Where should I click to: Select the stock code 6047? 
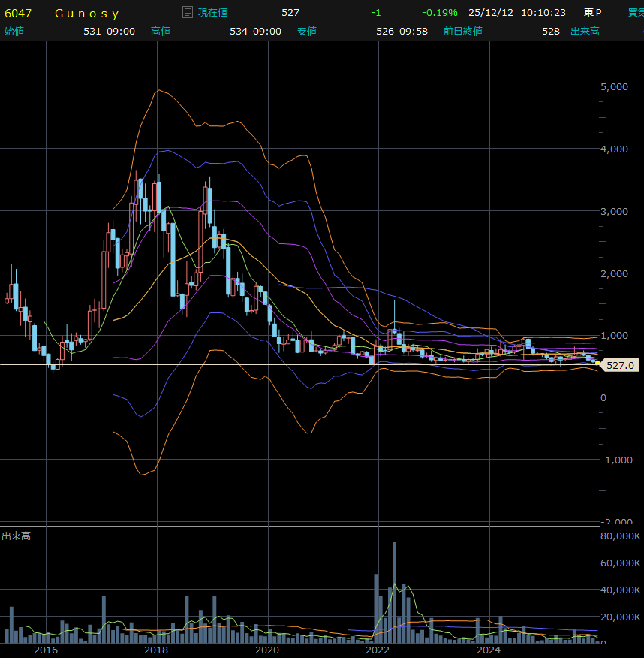pos(18,13)
